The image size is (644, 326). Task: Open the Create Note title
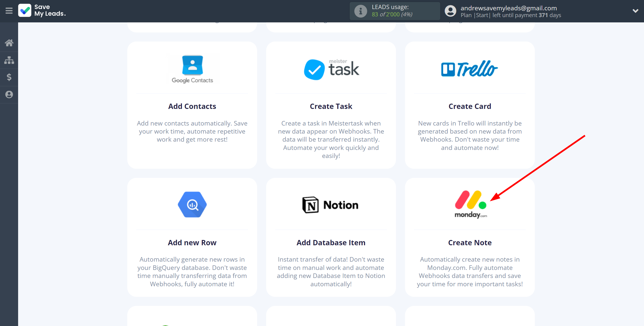470,243
